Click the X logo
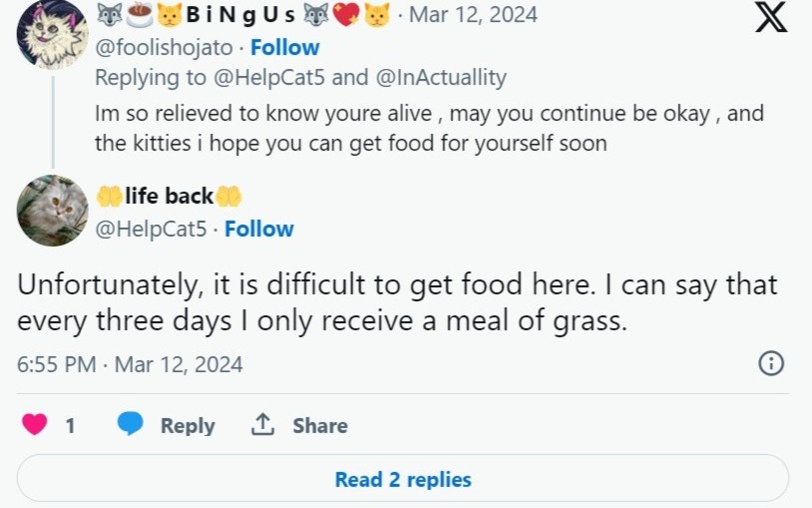 [770, 18]
